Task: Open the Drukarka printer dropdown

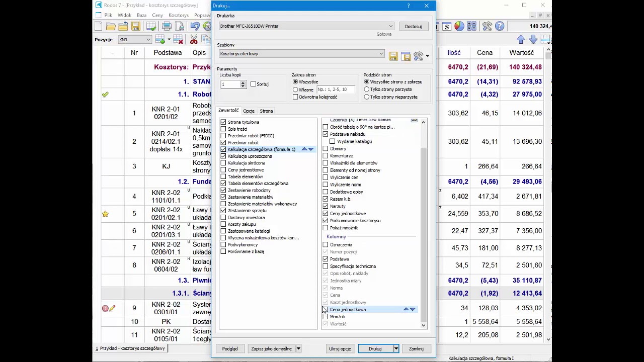Action: tap(390, 26)
